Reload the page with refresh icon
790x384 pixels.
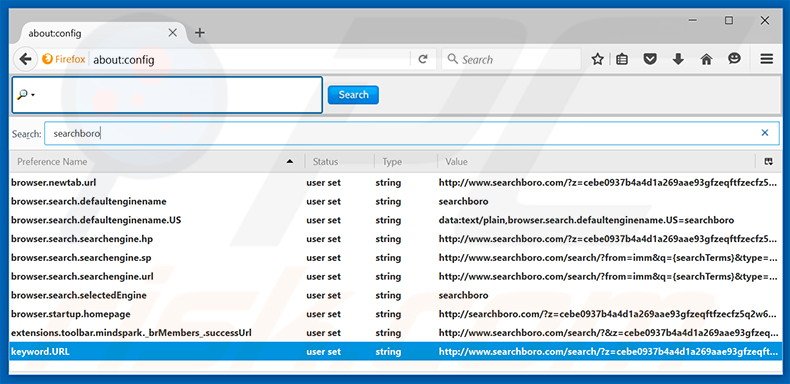[423, 59]
